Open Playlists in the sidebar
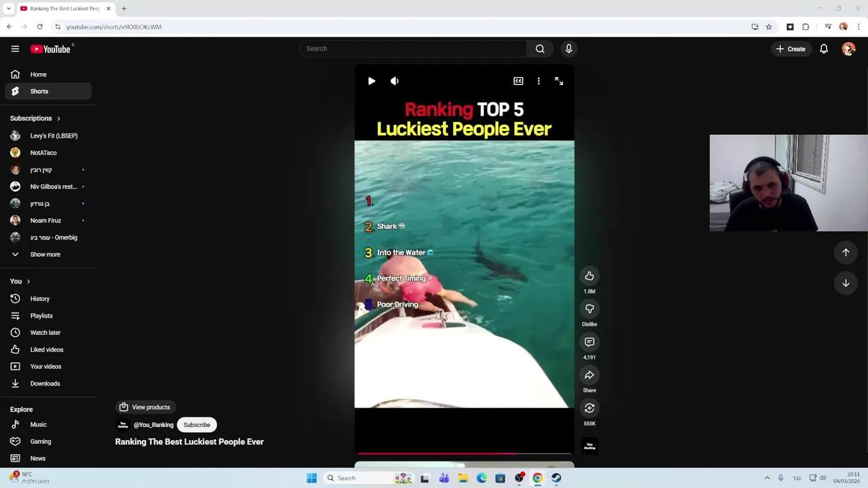Viewport: 868px width, 488px height. [47, 316]
